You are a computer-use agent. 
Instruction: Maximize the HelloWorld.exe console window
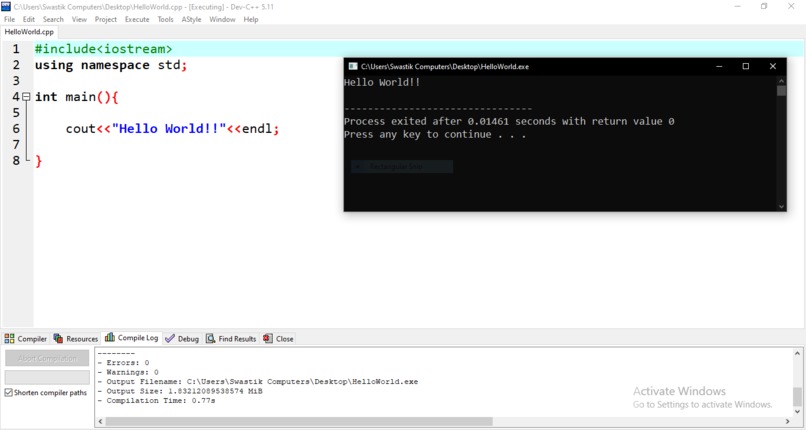point(746,66)
